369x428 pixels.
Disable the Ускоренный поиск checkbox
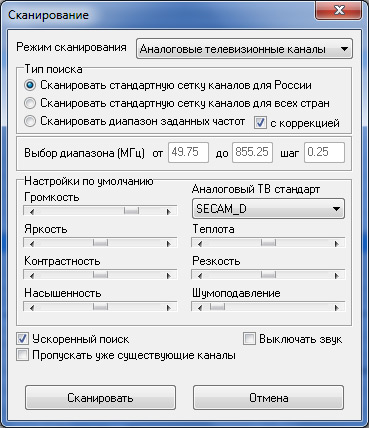22,339
